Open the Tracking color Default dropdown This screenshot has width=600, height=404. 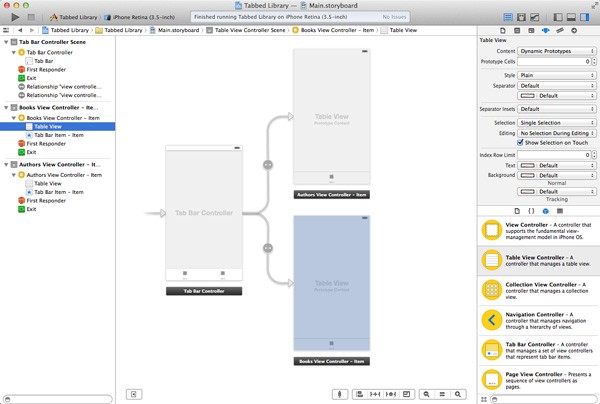point(557,191)
